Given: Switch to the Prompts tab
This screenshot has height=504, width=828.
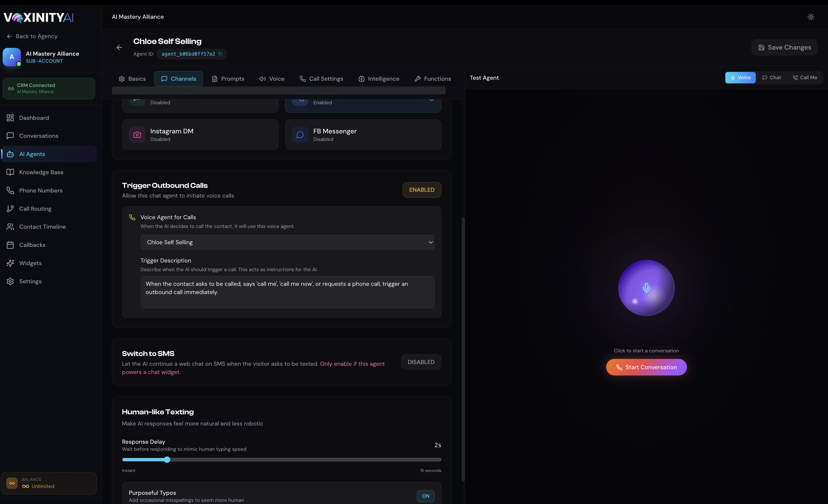Looking at the screenshot, I should (x=228, y=78).
